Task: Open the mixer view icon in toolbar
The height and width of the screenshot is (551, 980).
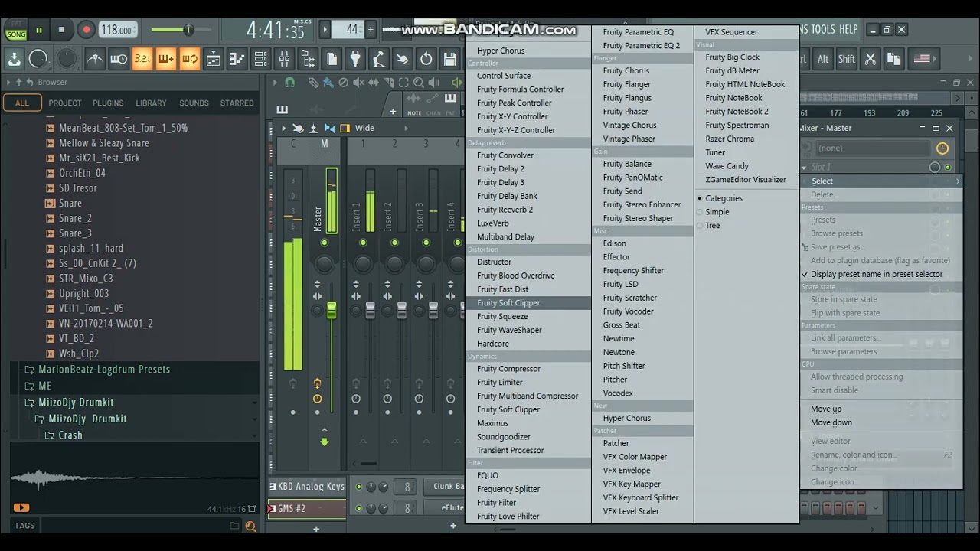Action: (285, 59)
